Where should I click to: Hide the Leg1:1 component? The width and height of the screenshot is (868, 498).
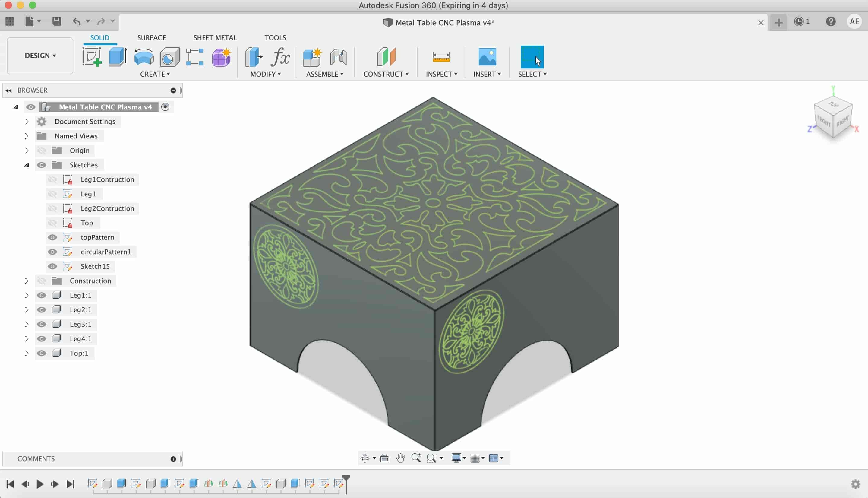(41, 295)
